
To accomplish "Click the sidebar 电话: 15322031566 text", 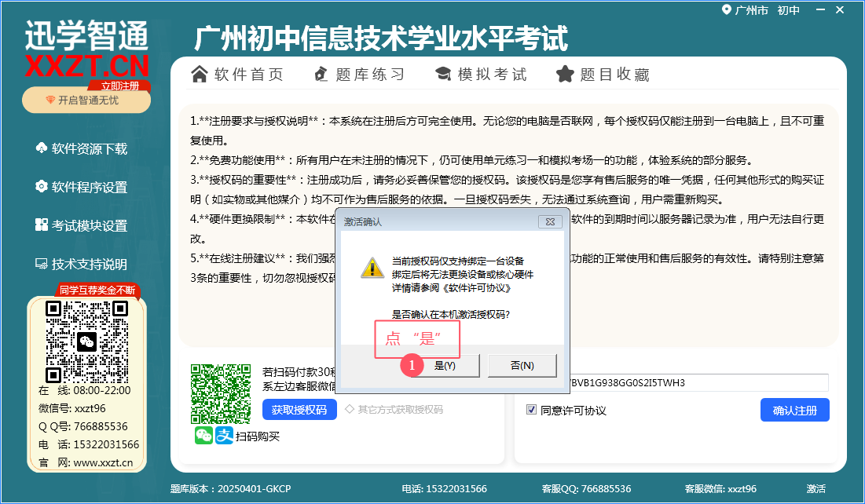I will click(x=89, y=444).
